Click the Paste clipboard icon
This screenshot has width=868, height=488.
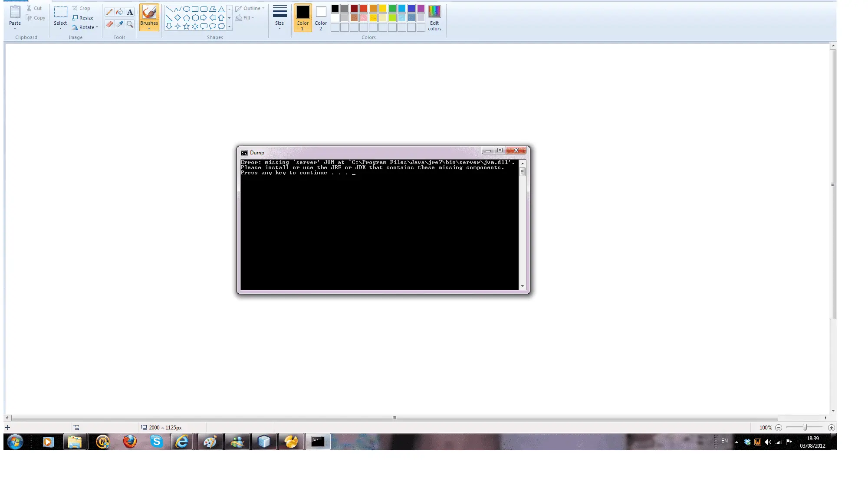(x=15, y=12)
